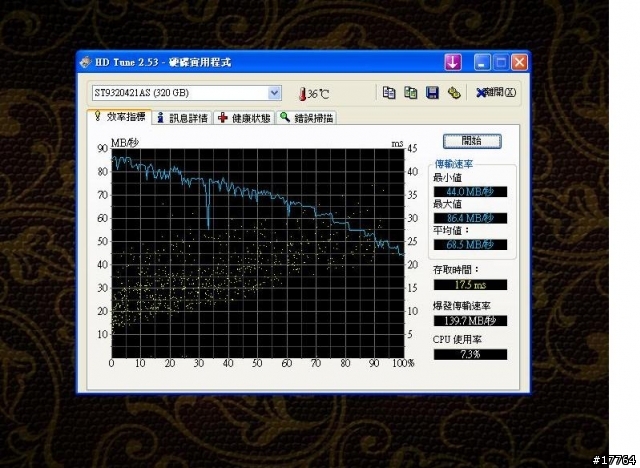Viewport: 640px width, 468px height.
Task: Click the 最大值 label
Action: point(447,204)
